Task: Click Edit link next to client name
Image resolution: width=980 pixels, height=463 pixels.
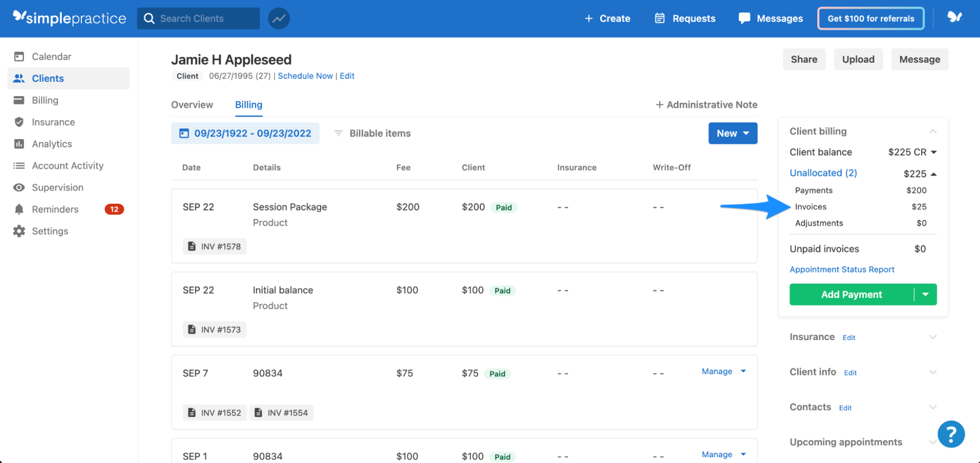Action: (347, 76)
